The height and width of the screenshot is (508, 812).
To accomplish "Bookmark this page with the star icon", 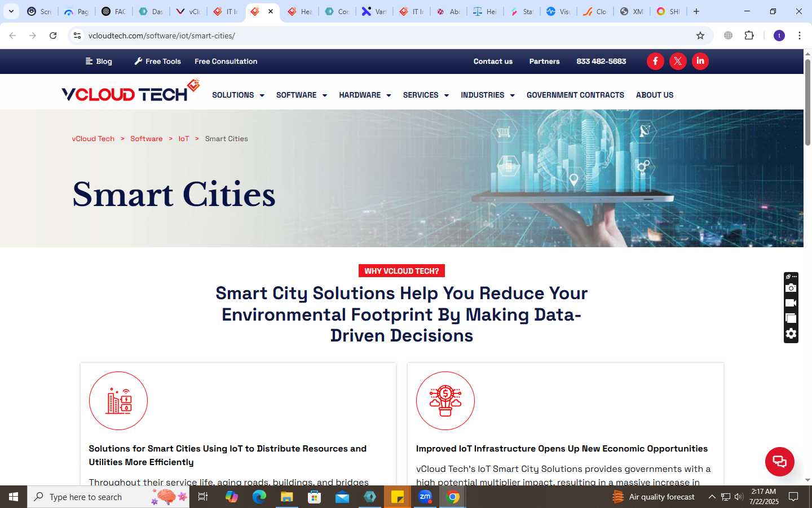I will tap(700, 36).
